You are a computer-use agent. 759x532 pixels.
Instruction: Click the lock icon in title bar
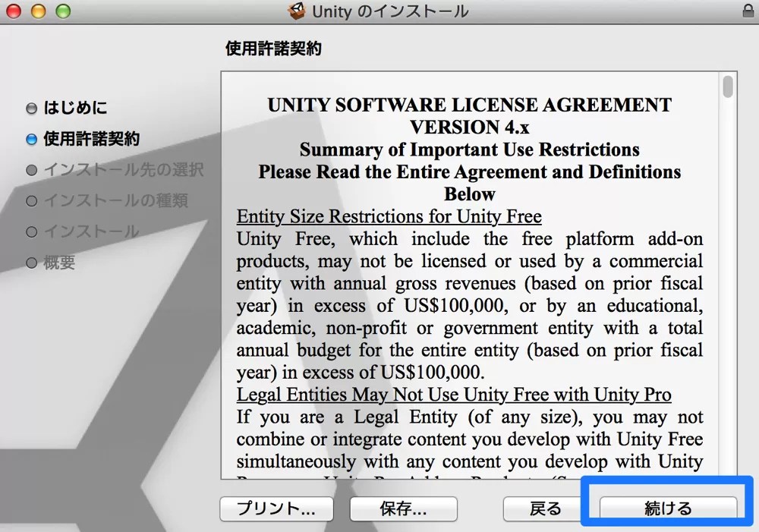[748, 11]
